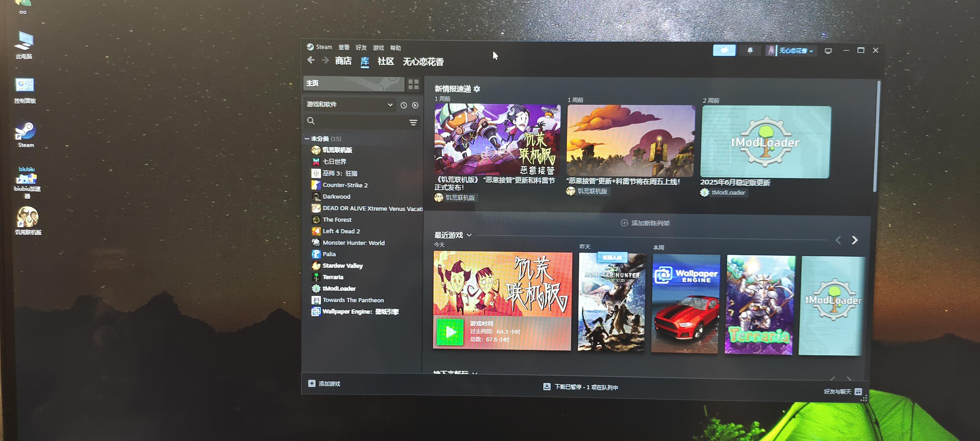
Task: Open the announcements megaphone button
Action: click(724, 50)
